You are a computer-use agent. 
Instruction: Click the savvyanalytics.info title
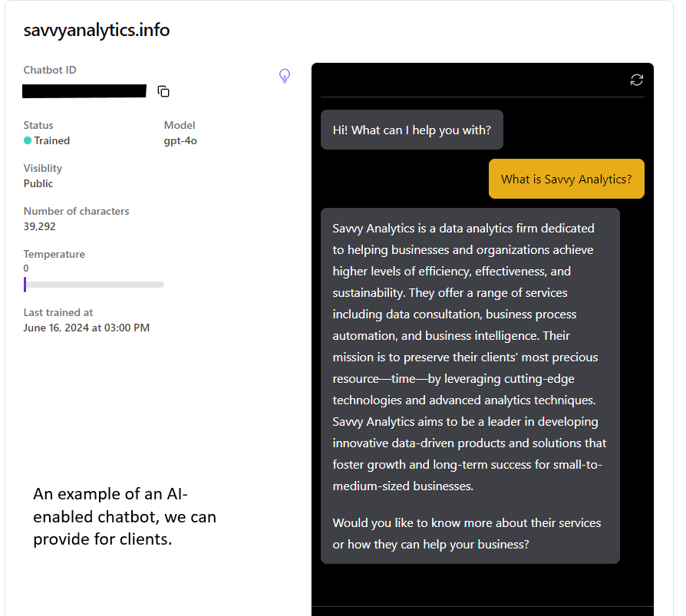tap(97, 30)
